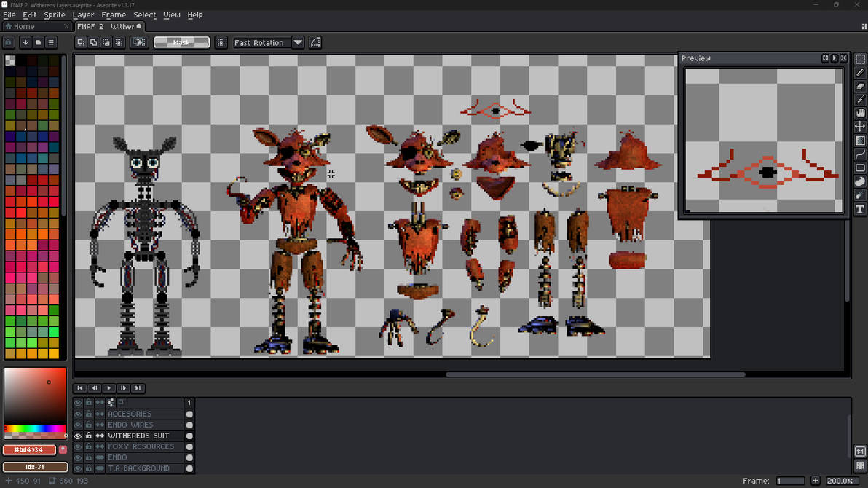
Task: Click the hue rainbow slider
Action: [x=35, y=428]
